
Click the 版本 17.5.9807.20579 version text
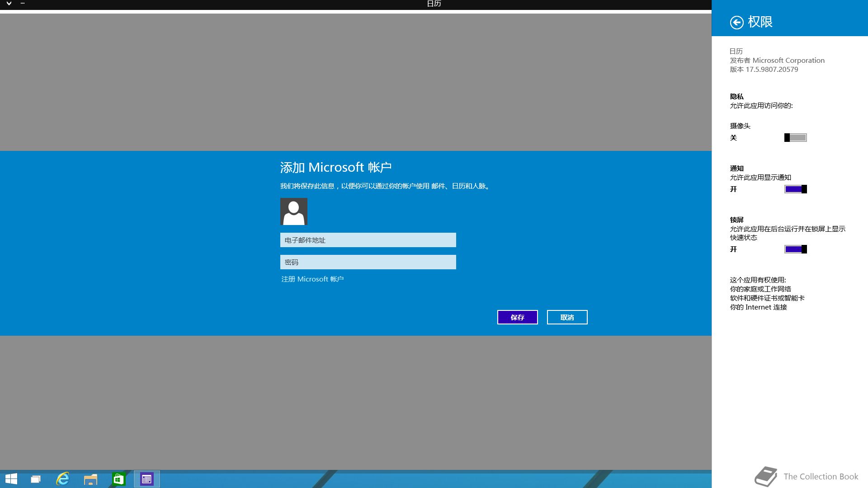764,70
